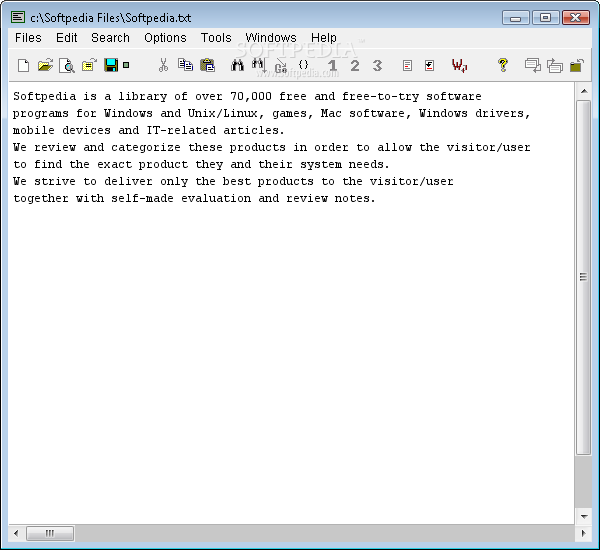This screenshot has height=550, width=600.
Task: Open the Options menu
Action: [165, 38]
